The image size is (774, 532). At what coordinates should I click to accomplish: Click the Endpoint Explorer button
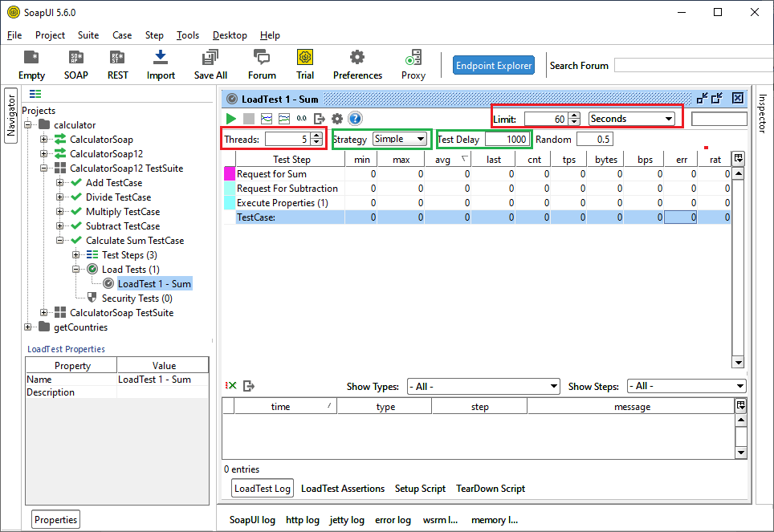(x=494, y=65)
